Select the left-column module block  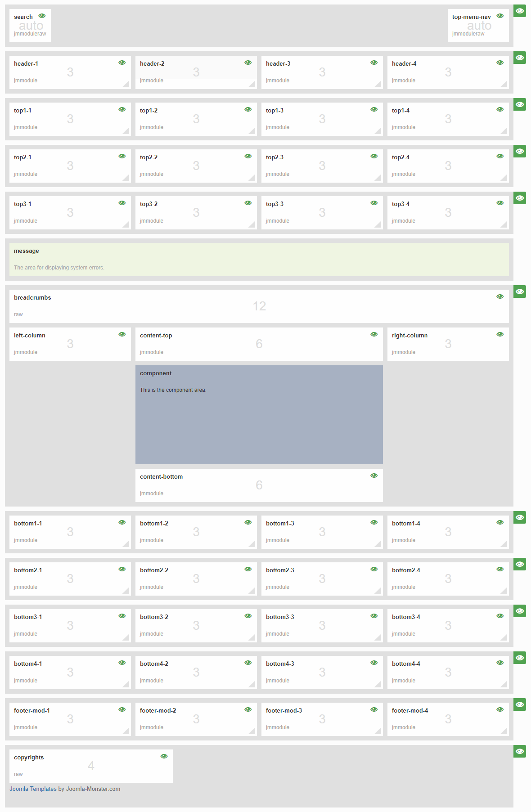[70, 344]
